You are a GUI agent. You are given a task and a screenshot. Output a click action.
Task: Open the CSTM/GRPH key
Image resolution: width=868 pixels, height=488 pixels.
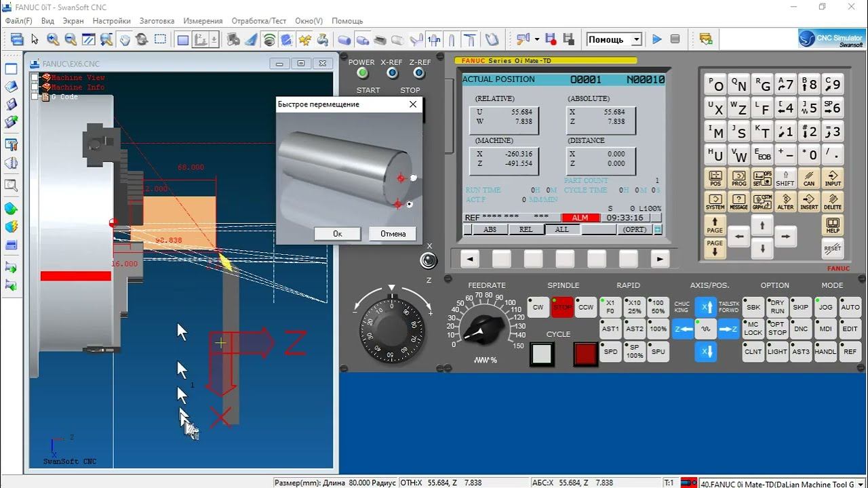(762, 202)
